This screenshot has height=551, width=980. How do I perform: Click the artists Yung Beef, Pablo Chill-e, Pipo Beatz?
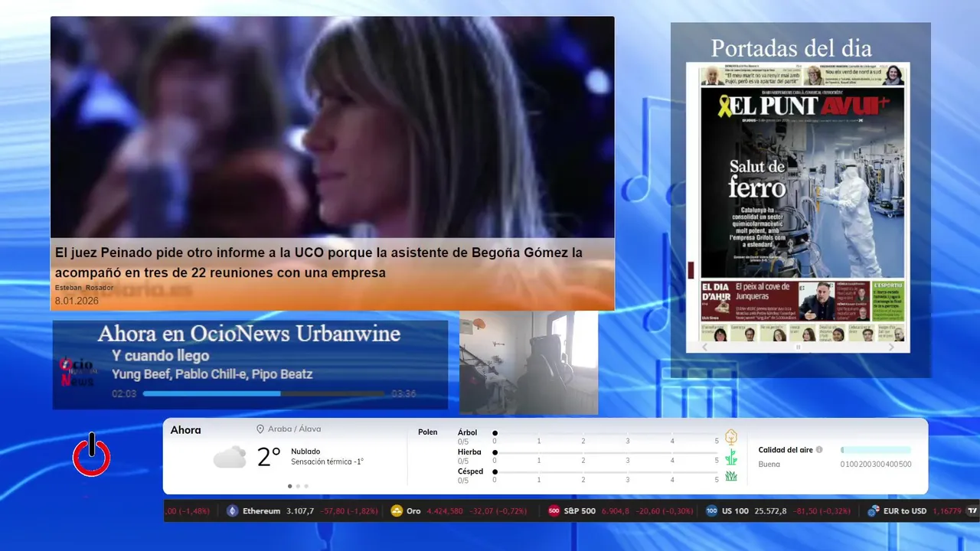(x=212, y=374)
